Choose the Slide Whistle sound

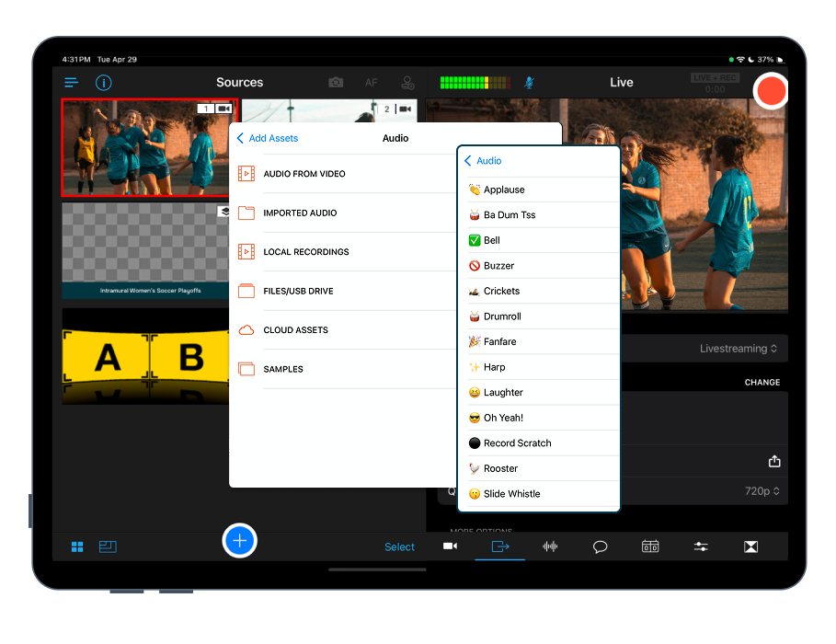[540, 493]
